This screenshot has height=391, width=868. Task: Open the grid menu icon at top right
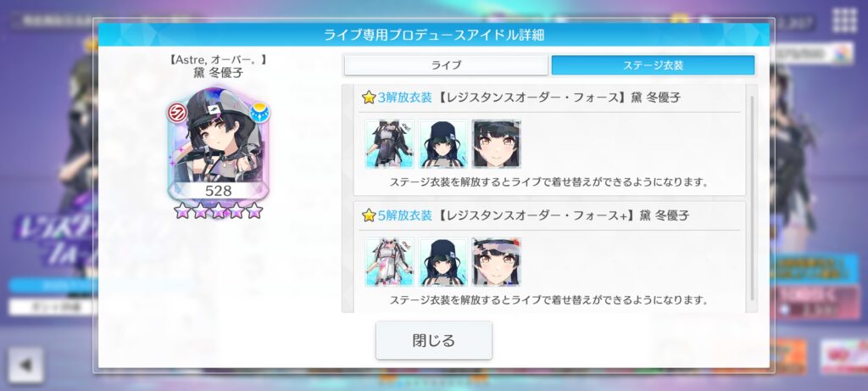coord(845,20)
